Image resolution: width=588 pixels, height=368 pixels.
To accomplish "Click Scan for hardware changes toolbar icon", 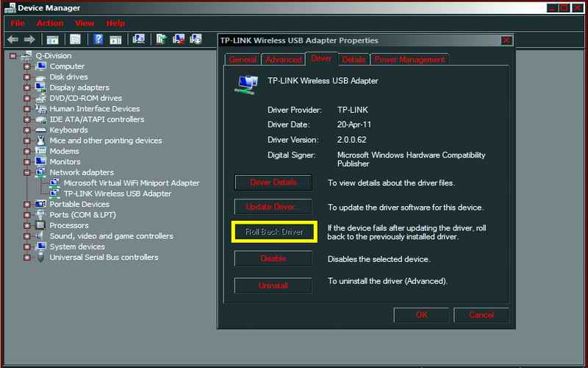I will (x=139, y=39).
